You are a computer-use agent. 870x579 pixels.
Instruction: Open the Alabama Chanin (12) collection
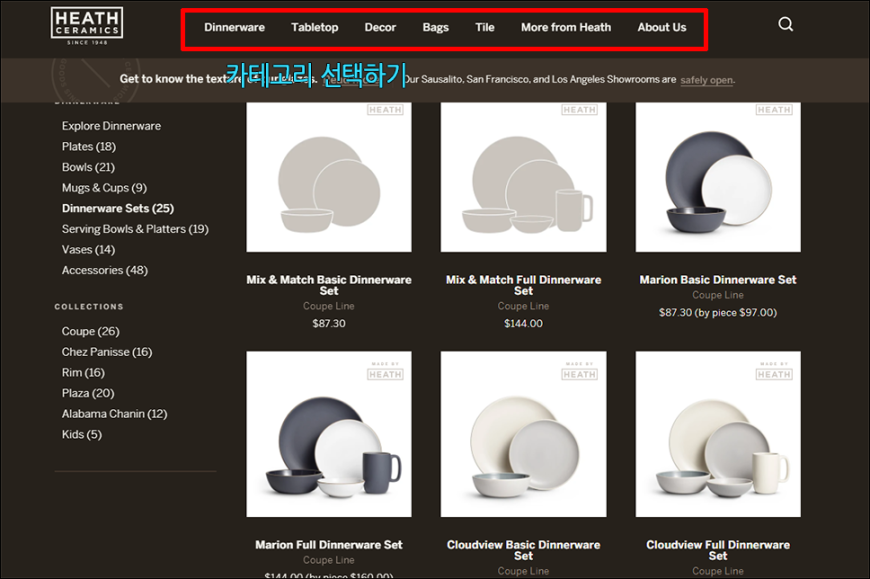pyautogui.click(x=114, y=414)
